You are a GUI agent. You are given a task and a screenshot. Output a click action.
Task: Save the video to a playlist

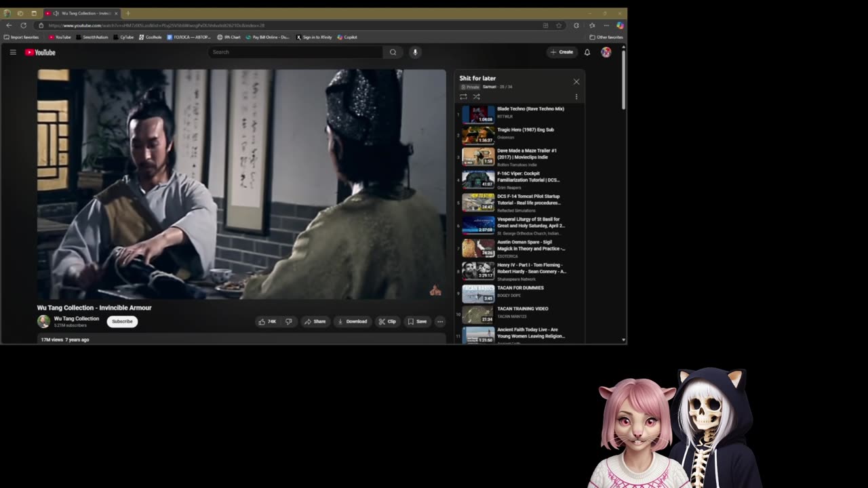417,321
